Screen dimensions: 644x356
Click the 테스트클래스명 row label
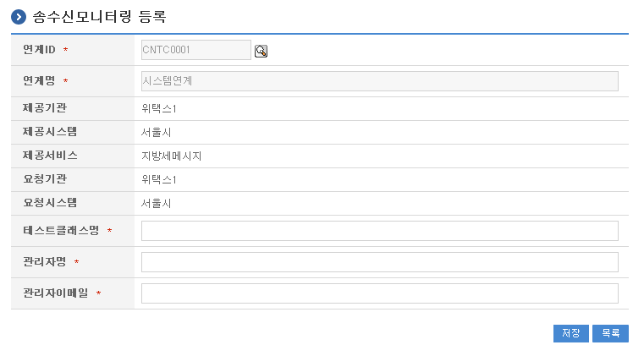pyautogui.click(x=61, y=231)
